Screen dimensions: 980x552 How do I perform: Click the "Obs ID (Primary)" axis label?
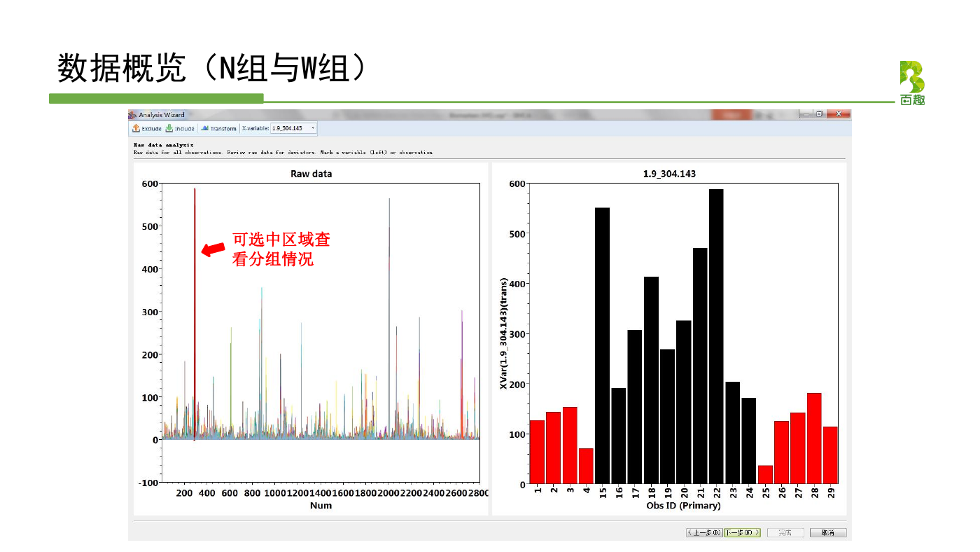683,505
